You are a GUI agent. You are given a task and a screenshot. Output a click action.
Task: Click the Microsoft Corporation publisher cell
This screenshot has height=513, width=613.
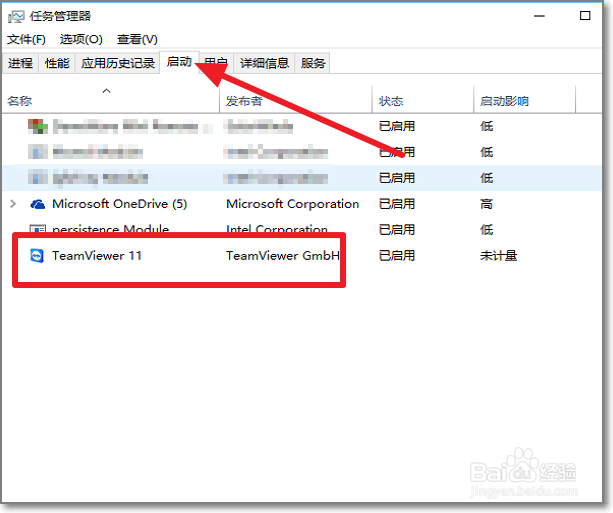[x=292, y=204]
